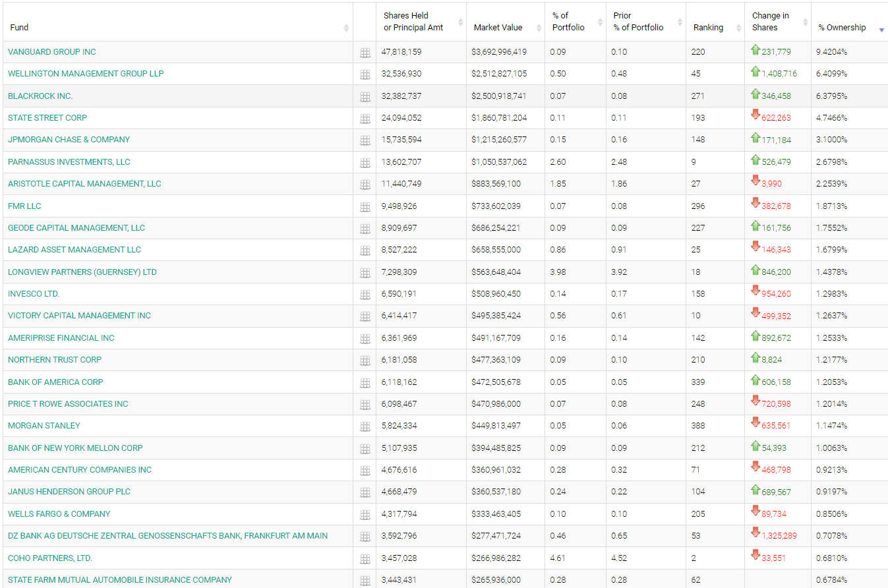Open grid icon in FMR LLC row
Screen dimensions: 888x588
(365, 207)
